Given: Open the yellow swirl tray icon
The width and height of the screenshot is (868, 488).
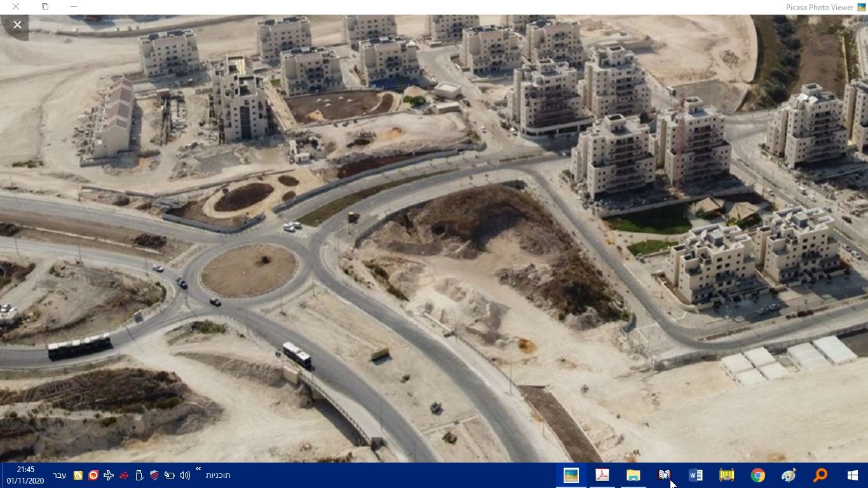Looking at the screenshot, I should click(x=78, y=475).
